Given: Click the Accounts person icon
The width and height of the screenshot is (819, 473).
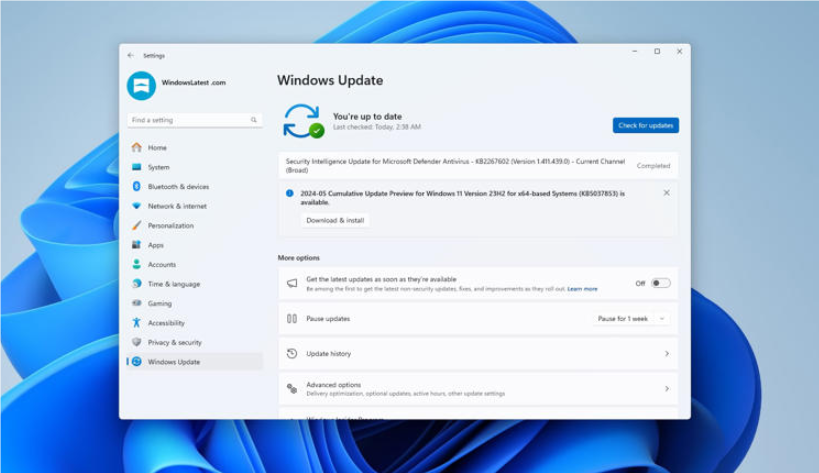Looking at the screenshot, I should click(136, 265).
